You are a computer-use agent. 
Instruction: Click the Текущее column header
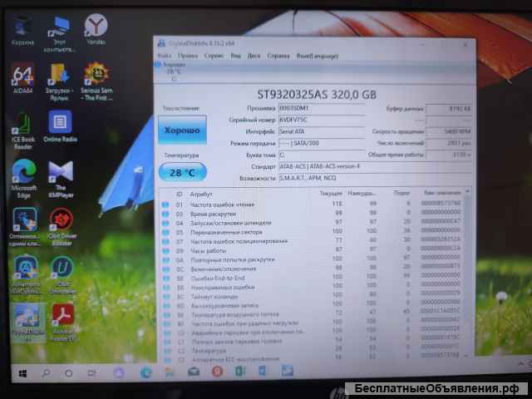(x=331, y=194)
